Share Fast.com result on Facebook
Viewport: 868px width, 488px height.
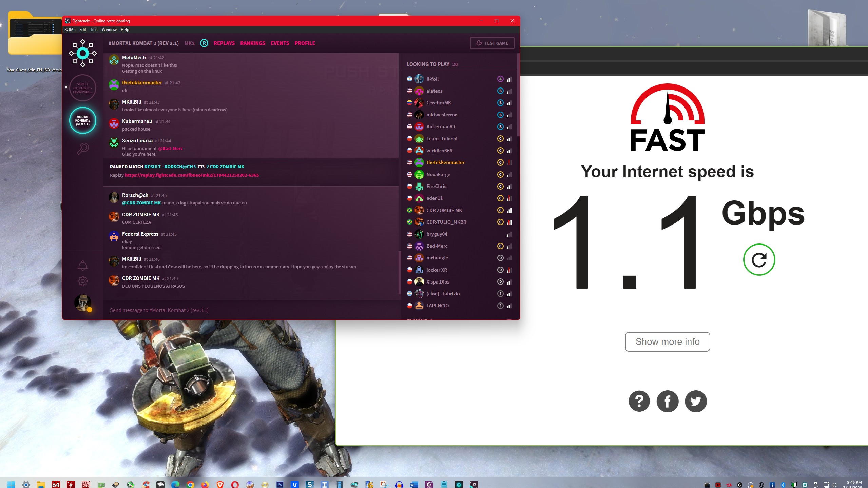[x=667, y=401]
